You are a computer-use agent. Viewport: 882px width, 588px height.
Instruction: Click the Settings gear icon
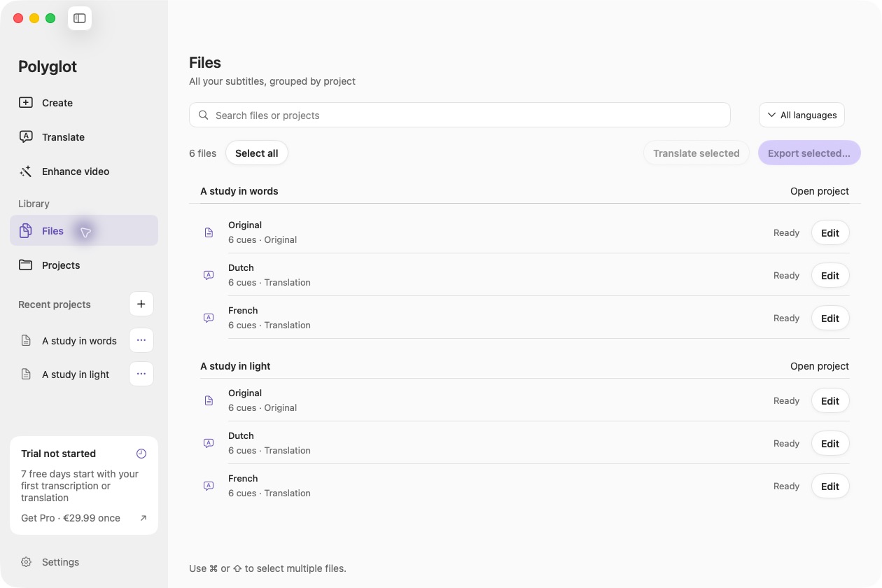(x=26, y=562)
